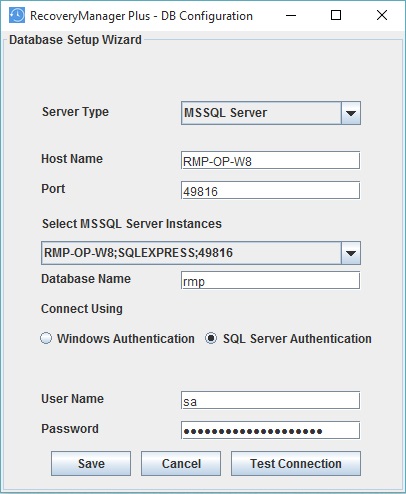Viewport: 406px width, 494px height.
Task: Click the Database Name field
Action: click(270, 280)
